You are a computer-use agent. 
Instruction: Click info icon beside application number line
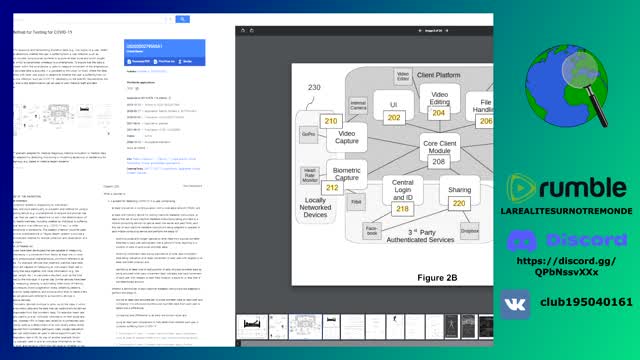pyautogui.click(x=170, y=98)
